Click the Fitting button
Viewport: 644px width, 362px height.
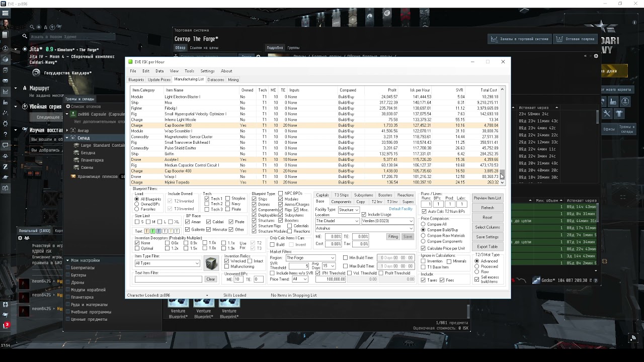pos(393,236)
